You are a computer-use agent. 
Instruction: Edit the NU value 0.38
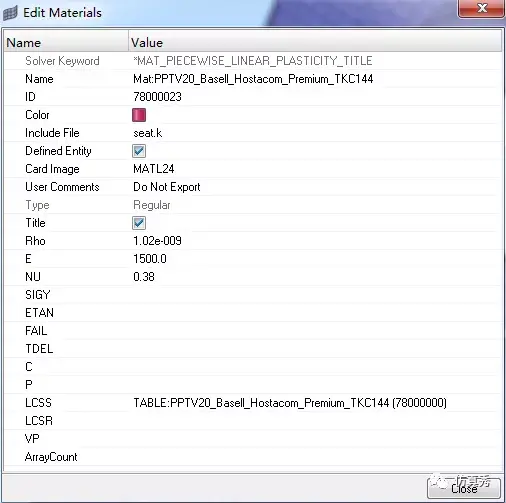coord(144,277)
